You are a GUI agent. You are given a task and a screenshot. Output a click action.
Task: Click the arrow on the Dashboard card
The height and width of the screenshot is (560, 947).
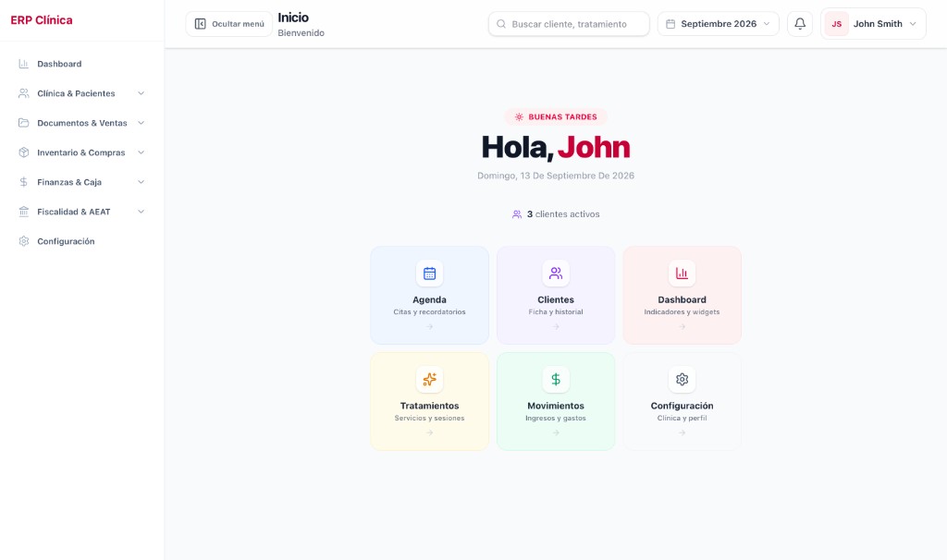pyautogui.click(x=682, y=327)
